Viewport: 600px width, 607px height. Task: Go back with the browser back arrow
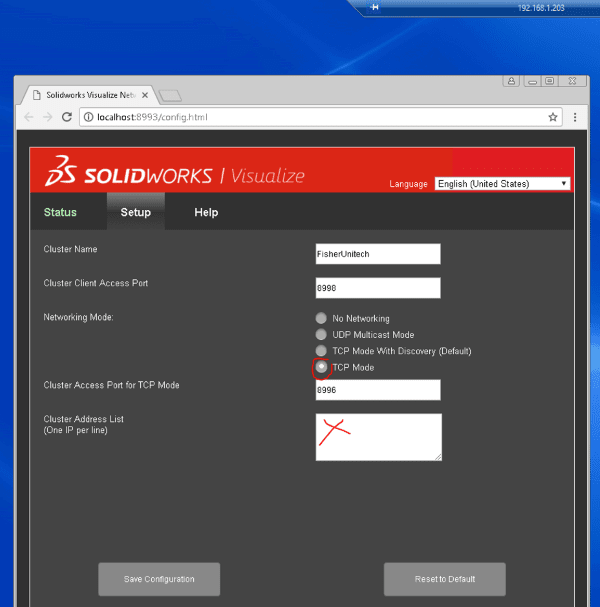tap(29, 117)
